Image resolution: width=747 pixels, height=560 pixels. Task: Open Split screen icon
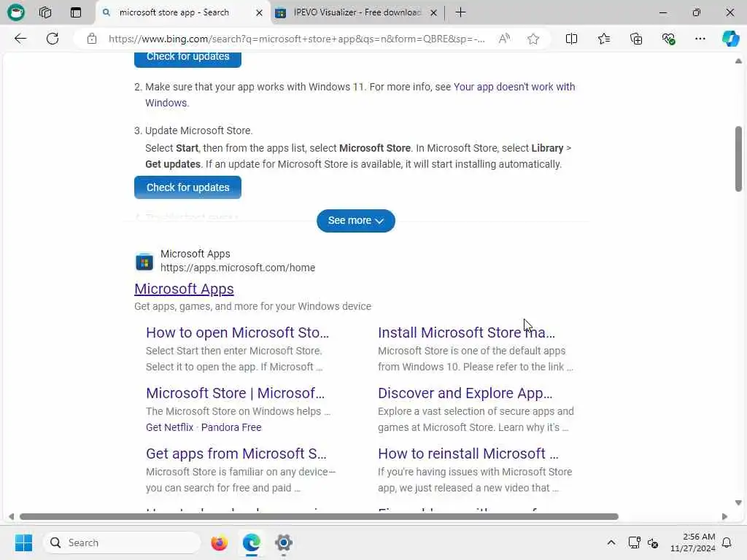[571, 39]
